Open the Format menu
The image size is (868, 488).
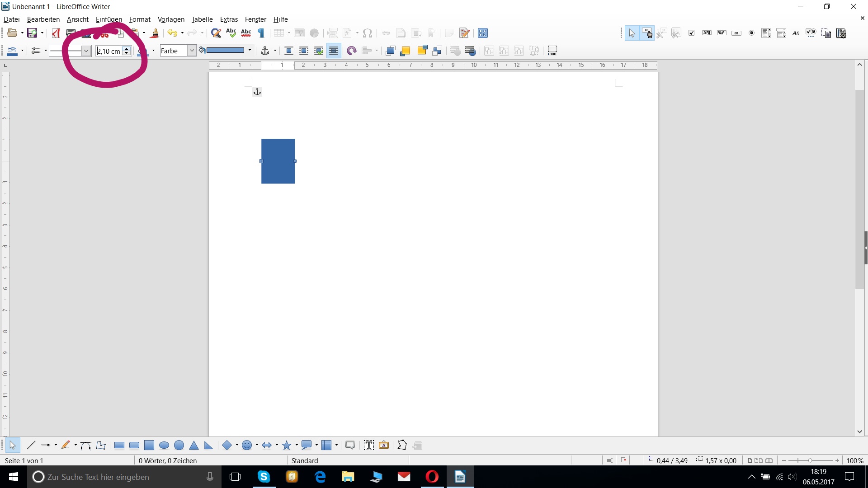tap(140, 19)
